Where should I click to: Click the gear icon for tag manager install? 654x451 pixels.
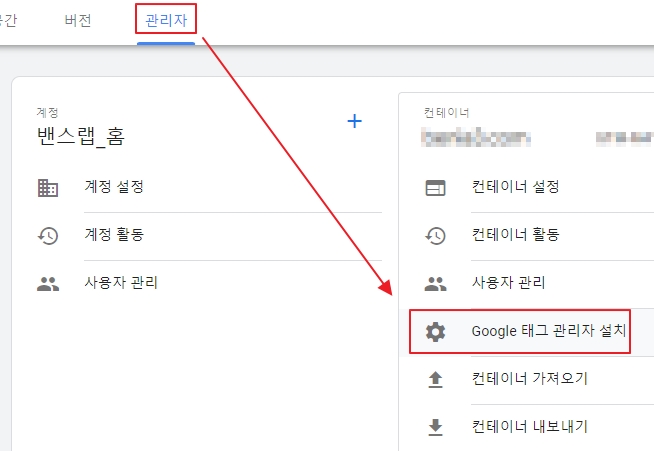(435, 332)
